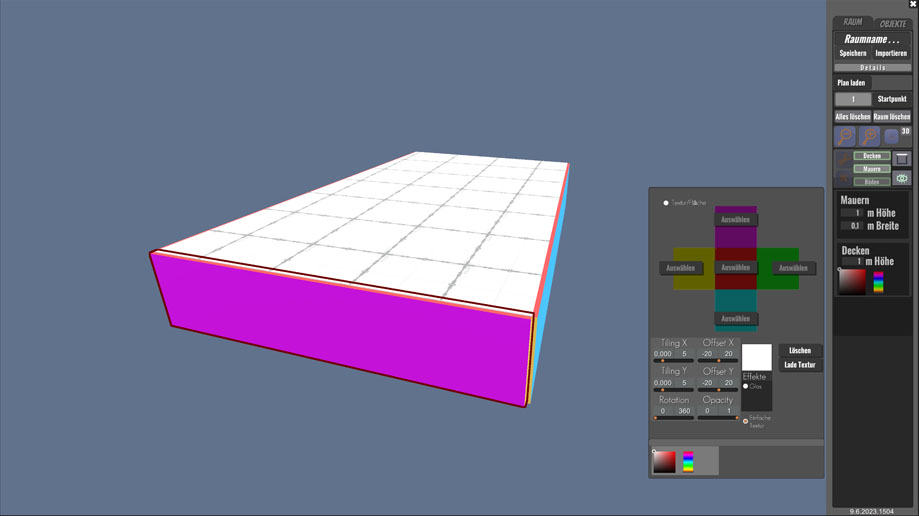
Task: Click the Decken rainbow hue strip
Action: click(x=878, y=282)
